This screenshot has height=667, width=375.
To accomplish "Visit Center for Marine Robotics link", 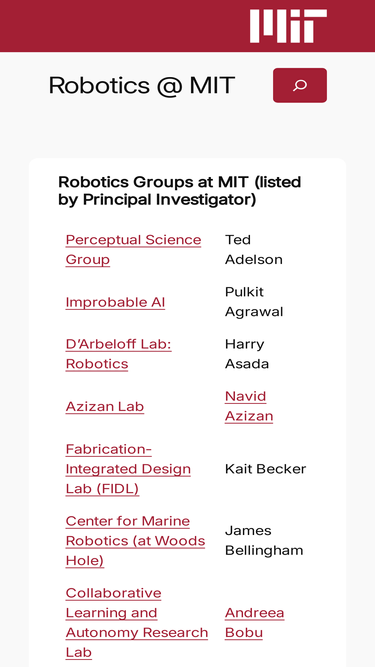I will point(135,541).
